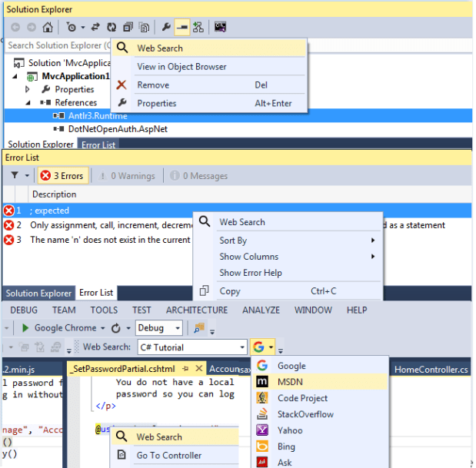Click the Search Solution Explorer field
Screen dimensions: 476x468
58,45
